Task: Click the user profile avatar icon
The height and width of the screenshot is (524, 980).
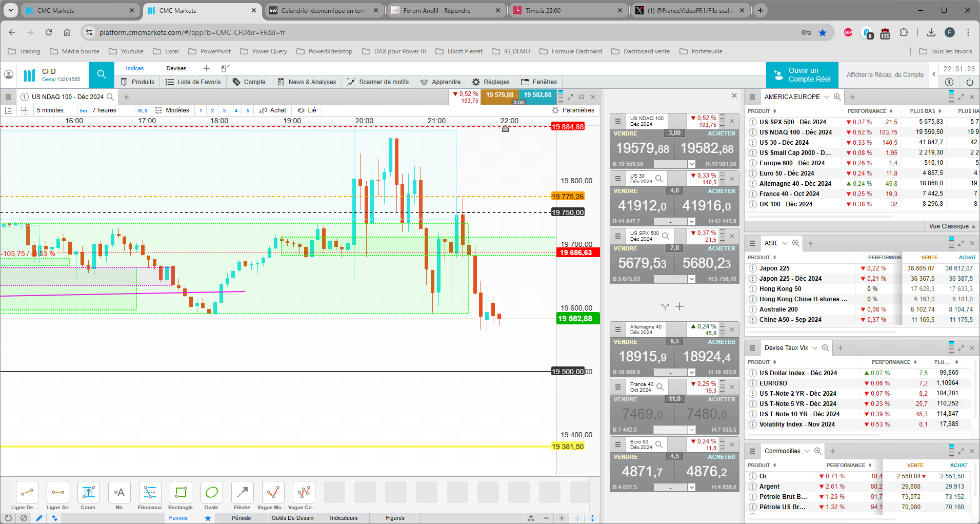Action: 9,75
